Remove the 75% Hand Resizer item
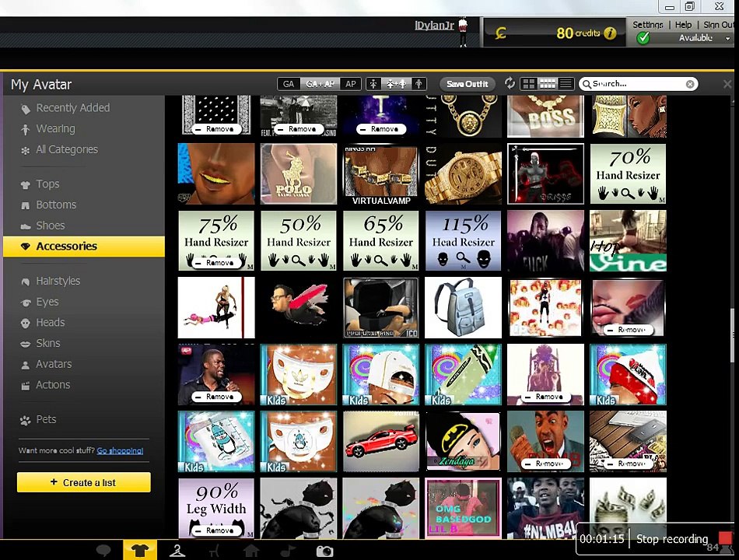The height and width of the screenshot is (560, 739). tap(216, 263)
